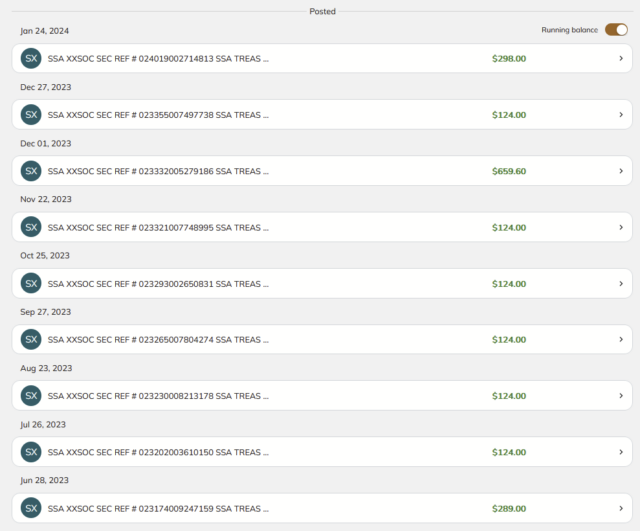This screenshot has height=531, width=640.
Task: Click the Running balance label
Action: [x=569, y=30]
